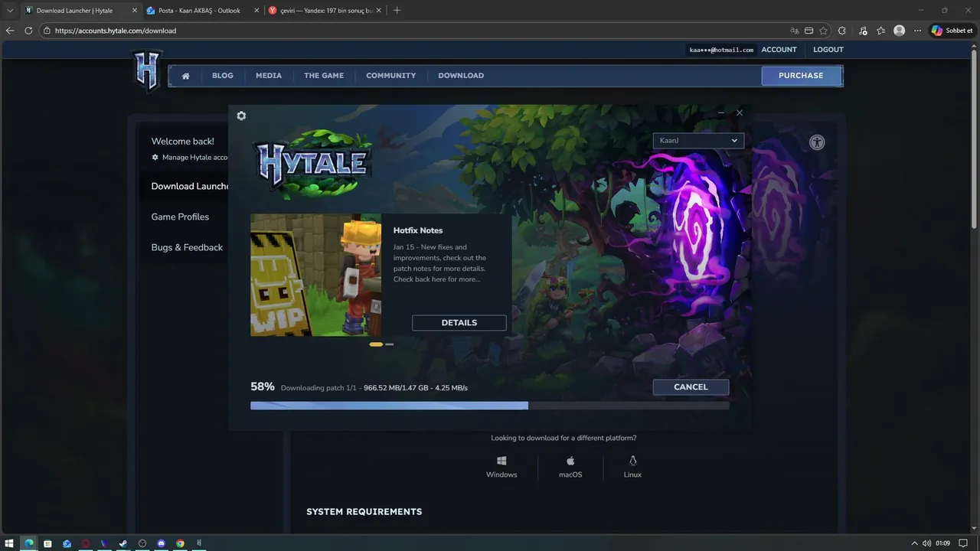980x551 pixels.
Task: Open Windows Start menu
Action: click(x=10, y=543)
